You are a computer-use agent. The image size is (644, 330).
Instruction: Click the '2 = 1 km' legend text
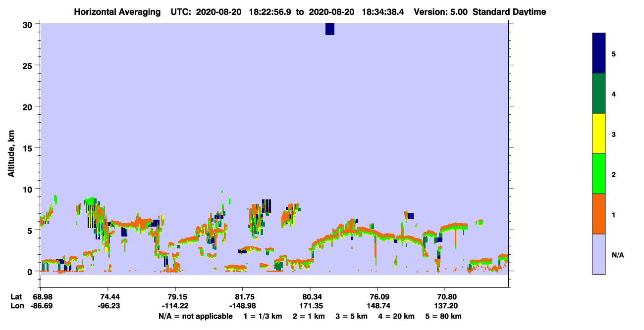[x=309, y=316]
